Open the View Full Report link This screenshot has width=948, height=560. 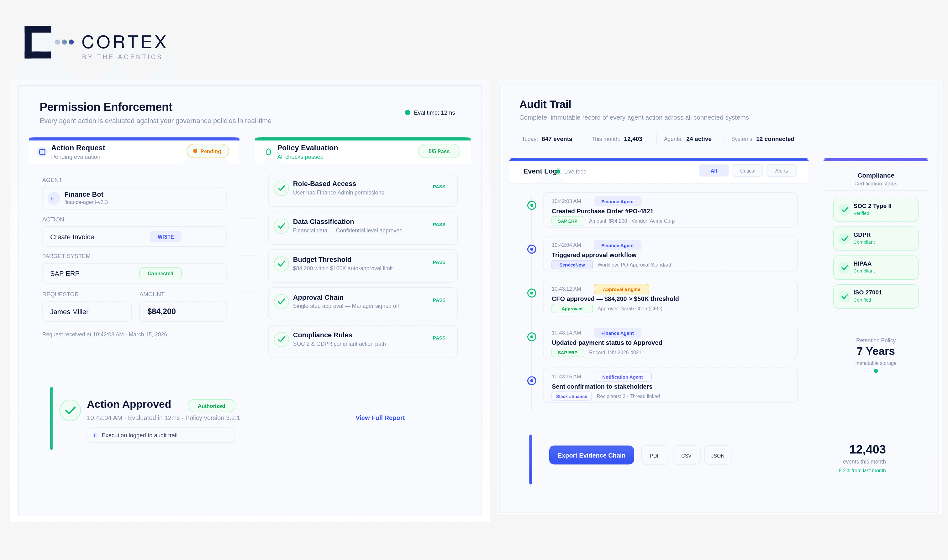(x=383, y=418)
